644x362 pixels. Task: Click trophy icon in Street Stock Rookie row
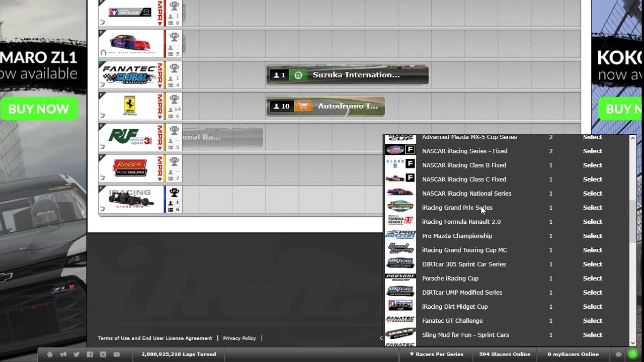(174, 37)
